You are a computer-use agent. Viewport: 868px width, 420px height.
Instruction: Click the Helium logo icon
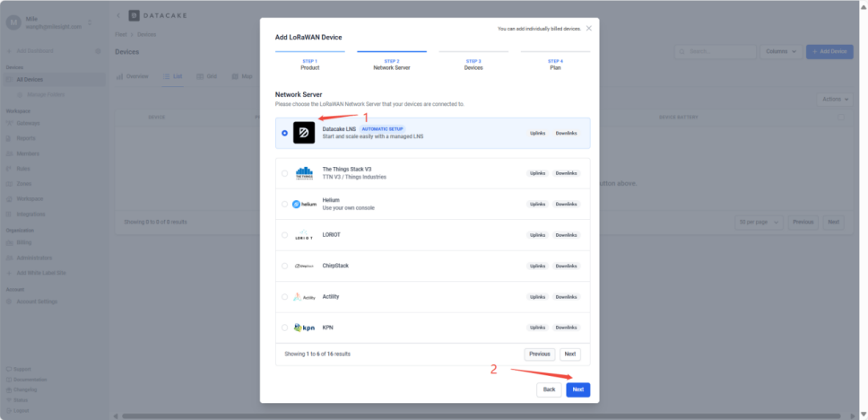(305, 204)
